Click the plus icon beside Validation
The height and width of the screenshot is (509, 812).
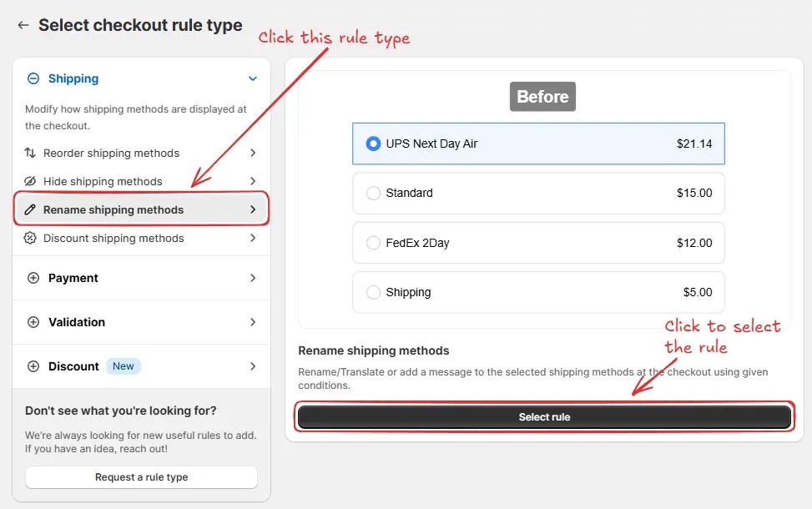[x=33, y=322]
